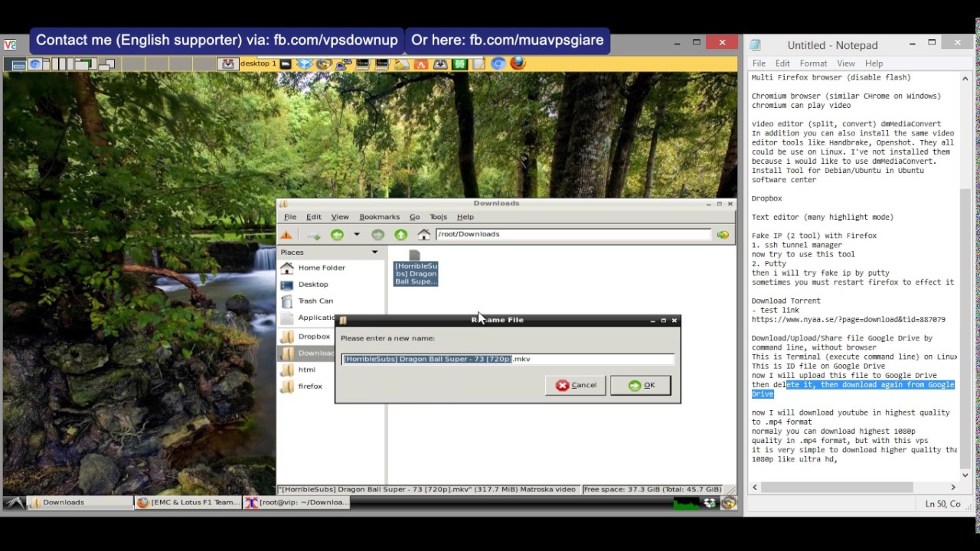980x551 pixels.
Task: Click the new tab icon in Downloads toolbar
Action: [313, 234]
